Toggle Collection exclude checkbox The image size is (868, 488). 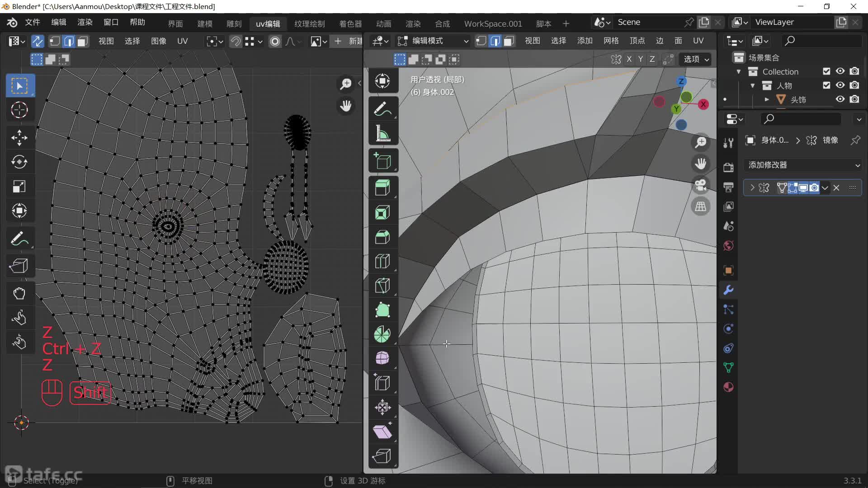pyautogui.click(x=826, y=71)
